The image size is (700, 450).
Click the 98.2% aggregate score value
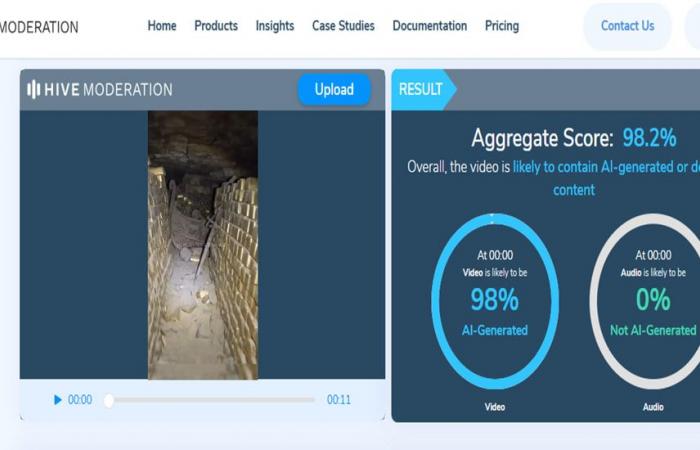click(x=649, y=138)
